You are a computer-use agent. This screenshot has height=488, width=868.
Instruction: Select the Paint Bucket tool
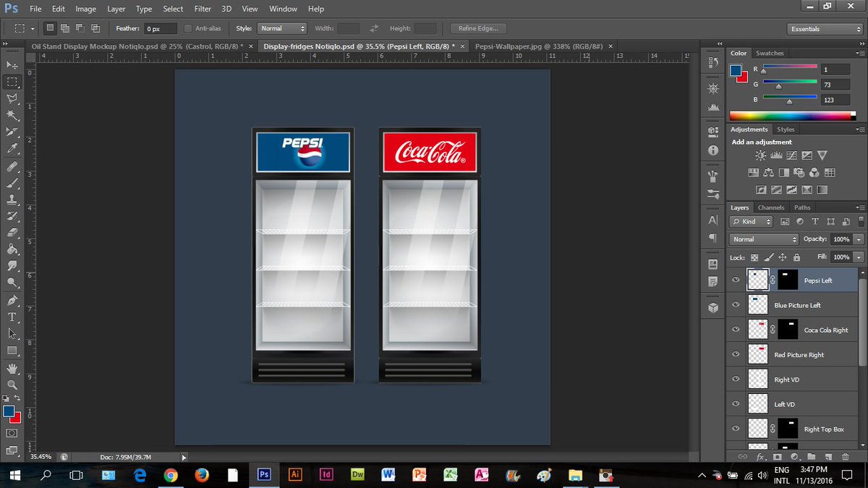point(12,249)
